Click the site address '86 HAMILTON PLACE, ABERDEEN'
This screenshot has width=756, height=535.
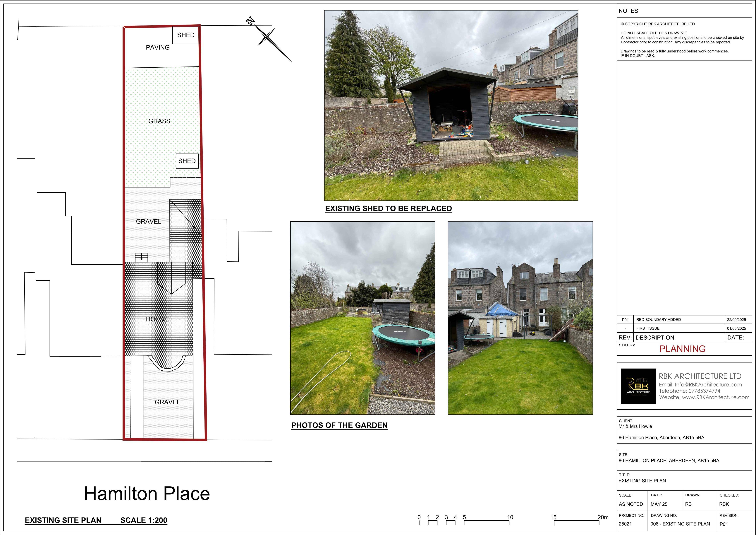669,461
